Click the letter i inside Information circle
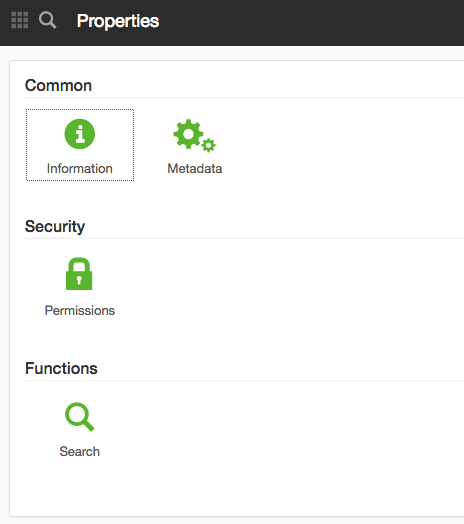 [80, 134]
